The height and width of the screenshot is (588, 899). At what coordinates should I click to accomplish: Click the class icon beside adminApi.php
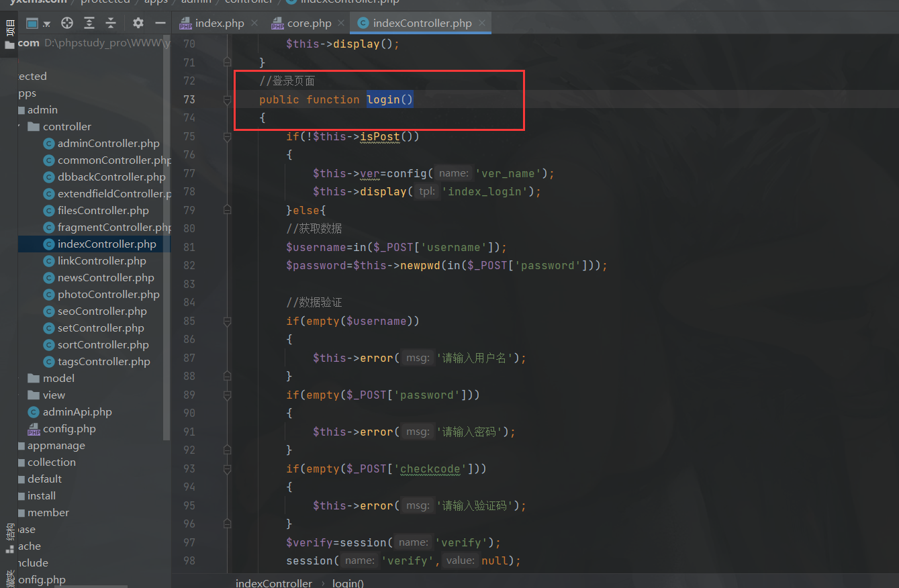(34, 411)
